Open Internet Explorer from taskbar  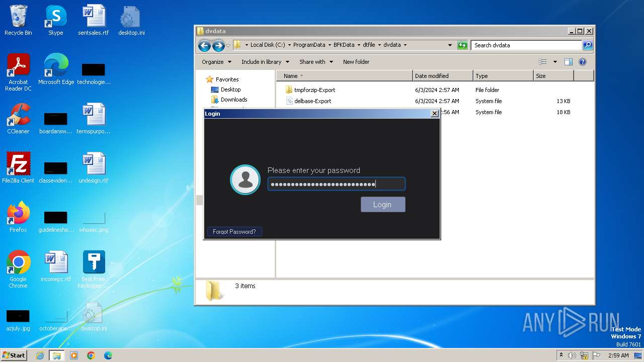pyautogui.click(x=40, y=355)
